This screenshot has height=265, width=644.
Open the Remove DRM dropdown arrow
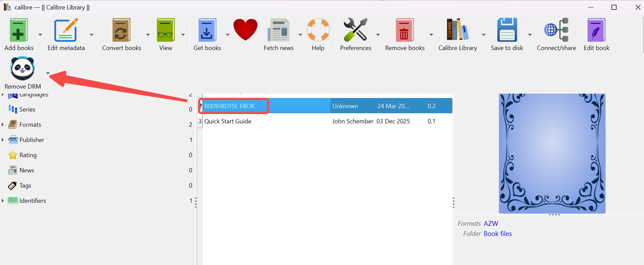48,73
